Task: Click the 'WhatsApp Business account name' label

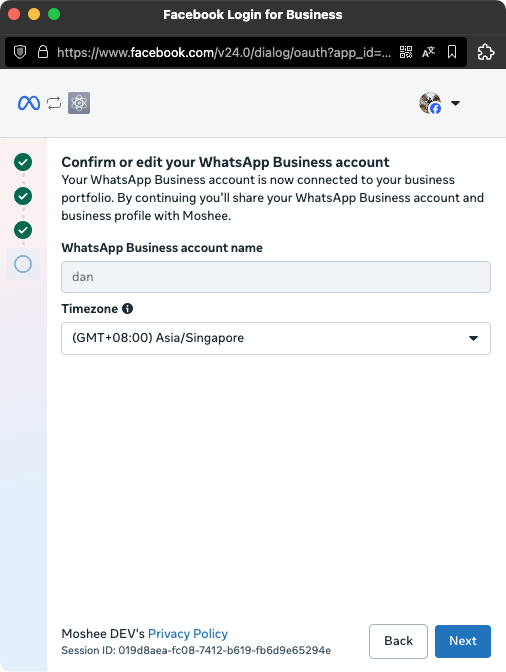Action: 162,248
